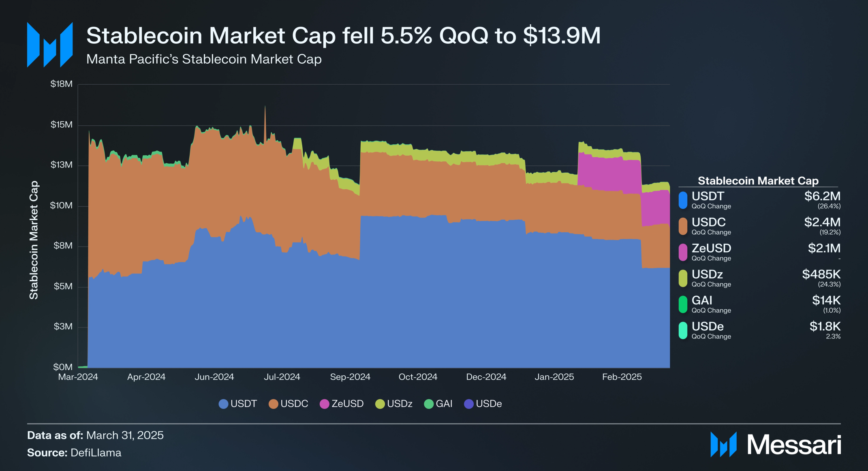Select the blue USDT swatch in side panel
Viewport: 868px width, 471px height.
[683, 200]
